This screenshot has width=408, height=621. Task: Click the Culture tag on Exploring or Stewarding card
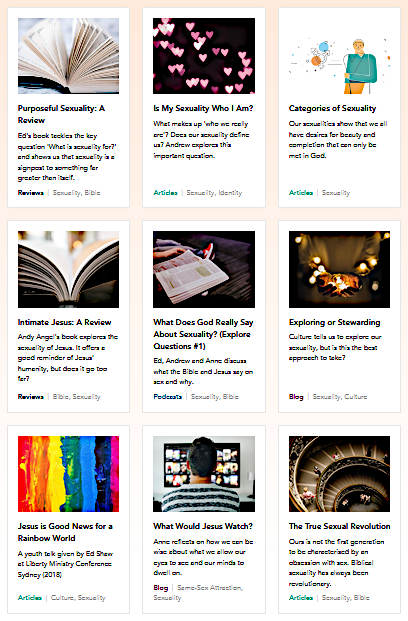pyautogui.click(x=356, y=396)
